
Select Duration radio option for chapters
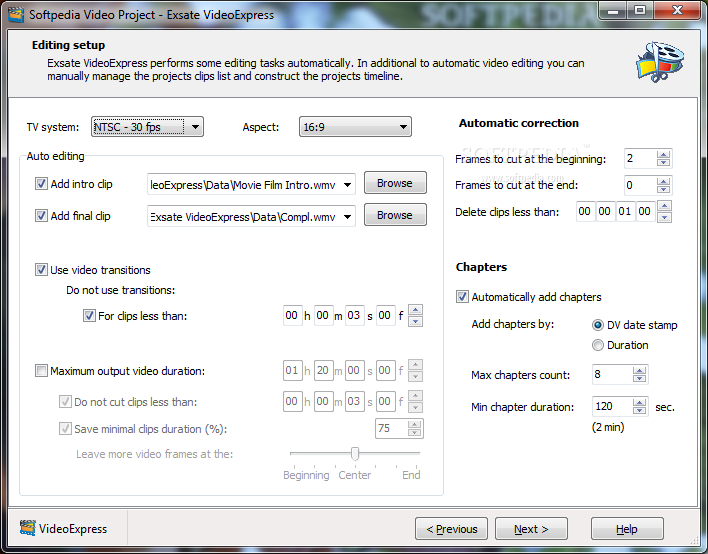pos(597,345)
